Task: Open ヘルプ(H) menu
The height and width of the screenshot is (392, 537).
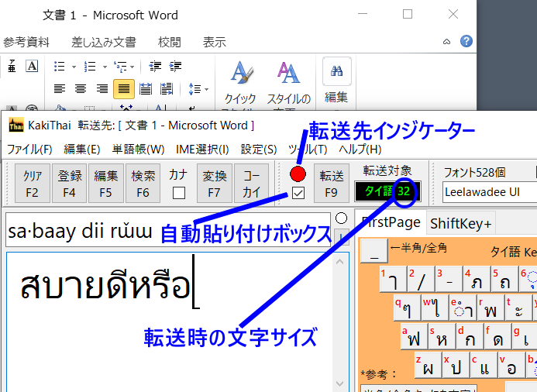Action: point(360,150)
